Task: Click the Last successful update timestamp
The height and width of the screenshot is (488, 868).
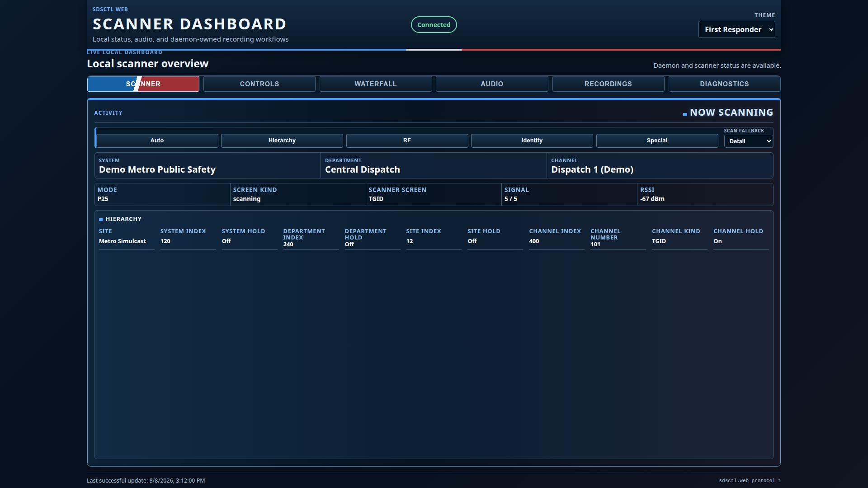Action: pos(146,481)
